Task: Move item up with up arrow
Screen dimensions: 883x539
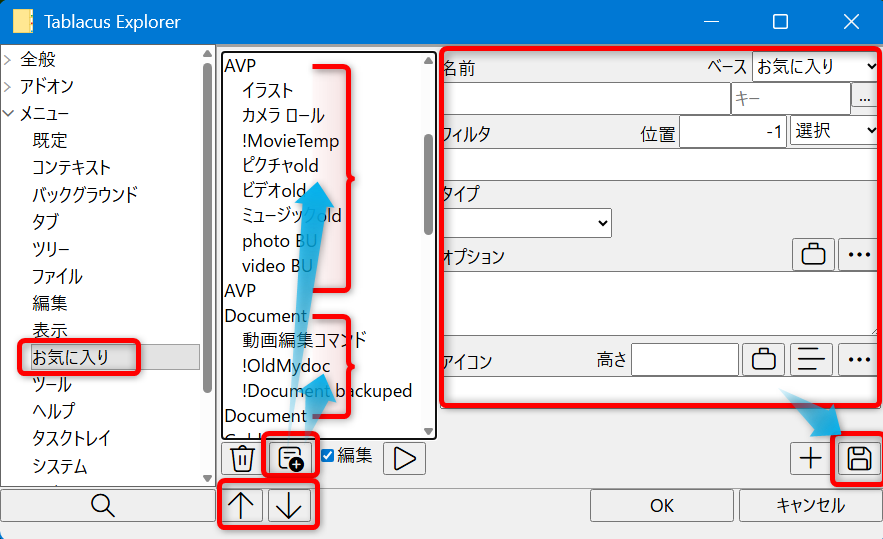Action: pos(241,505)
